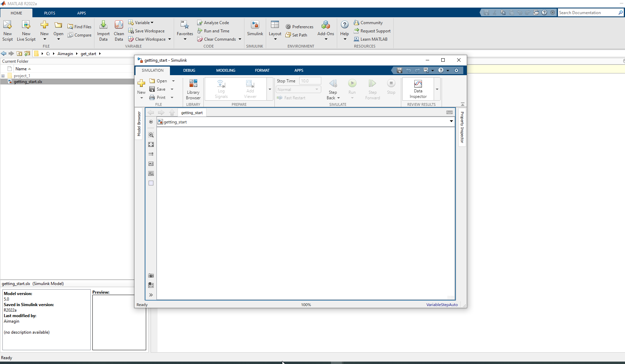Image resolution: width=625 pixels, height=364 pixels.
Task: Expand Simulink Open dropdown arrow
Action: (x=173, y=81)
